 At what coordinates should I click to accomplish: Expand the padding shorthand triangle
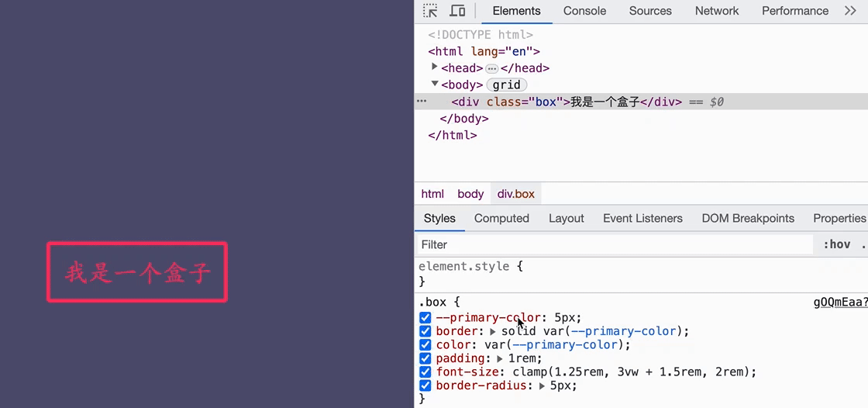500,359
